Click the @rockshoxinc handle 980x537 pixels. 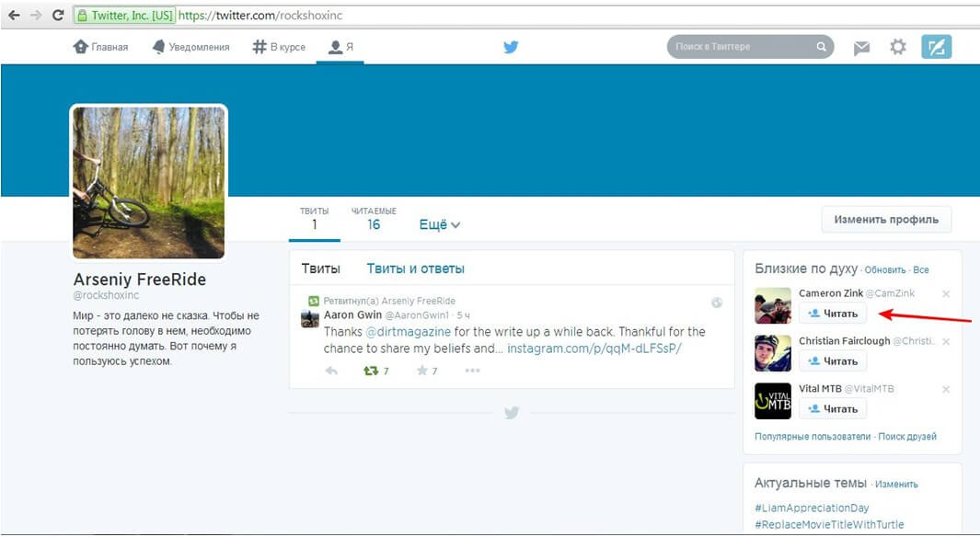coord(106,295)
